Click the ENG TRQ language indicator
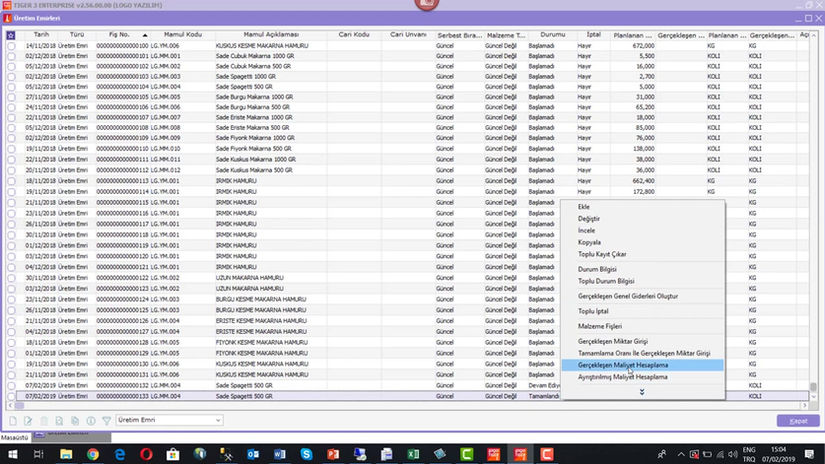This screenshot has height=464, width=825. point(749,454)
